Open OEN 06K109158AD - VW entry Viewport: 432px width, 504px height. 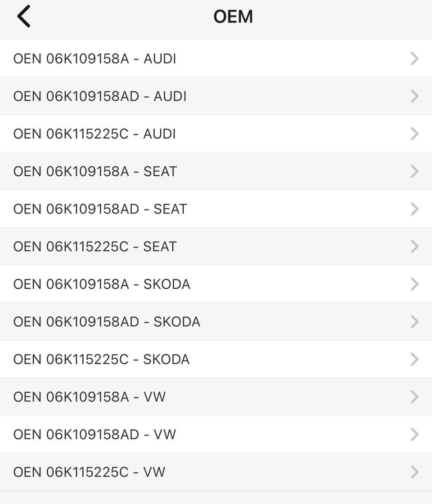94,434
